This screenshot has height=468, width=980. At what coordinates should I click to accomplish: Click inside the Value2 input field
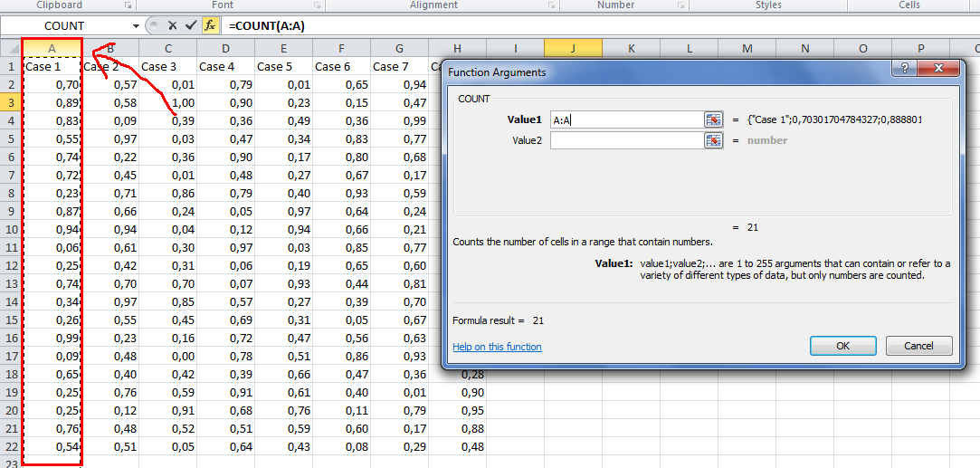pos(627,140)
